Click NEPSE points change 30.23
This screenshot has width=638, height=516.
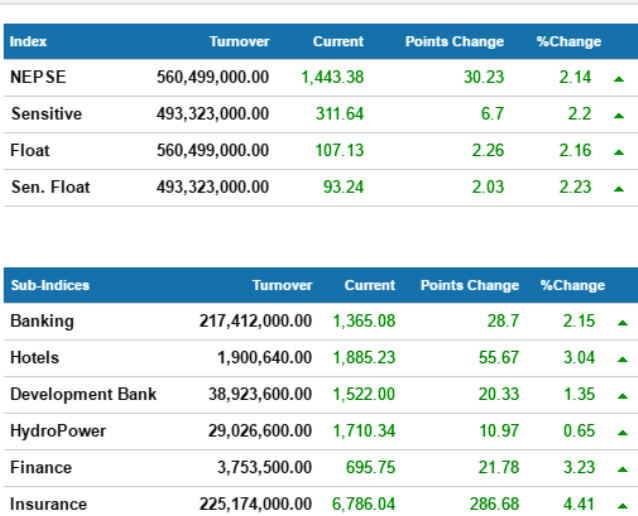(x=484, y=77)
